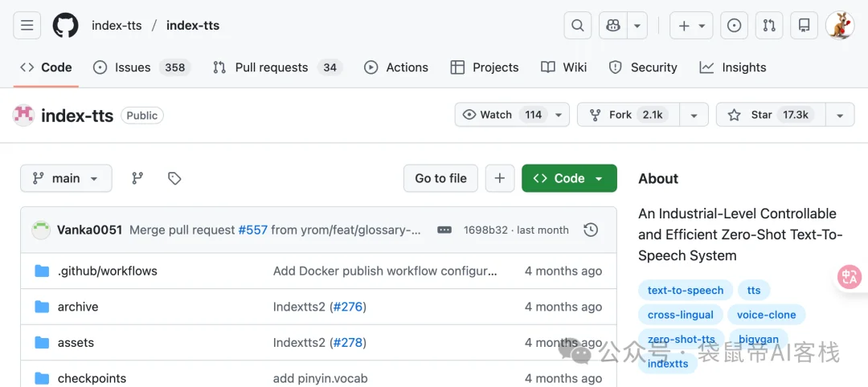Open the Fork options dropdown arrow
The height and width of the screenshot is (387, 868).
click(x=694, y=115)
